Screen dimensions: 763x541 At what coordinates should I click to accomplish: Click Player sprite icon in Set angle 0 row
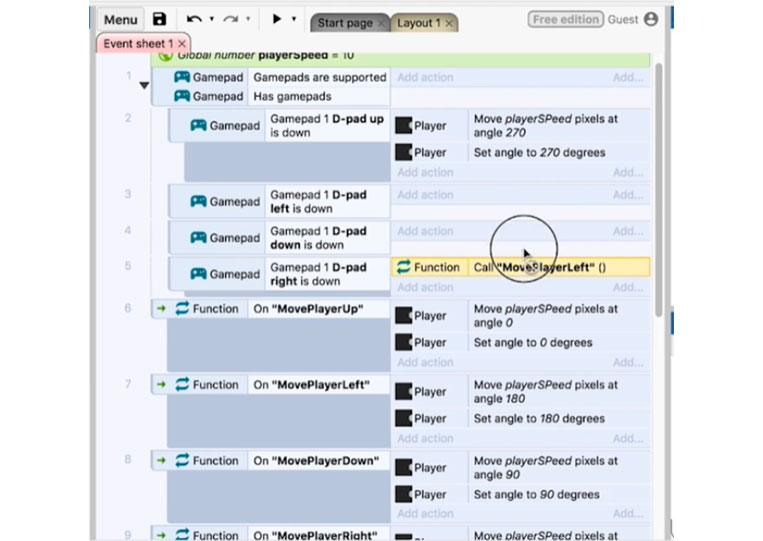[x=403, y=343]
